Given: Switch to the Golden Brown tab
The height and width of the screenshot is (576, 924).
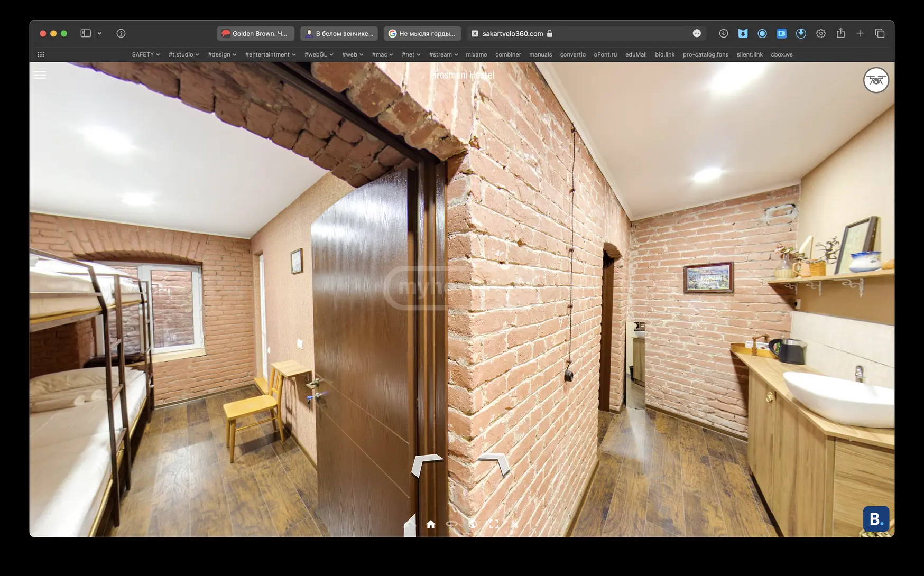Looking at the screenshot, I should [x=255, y=33].
